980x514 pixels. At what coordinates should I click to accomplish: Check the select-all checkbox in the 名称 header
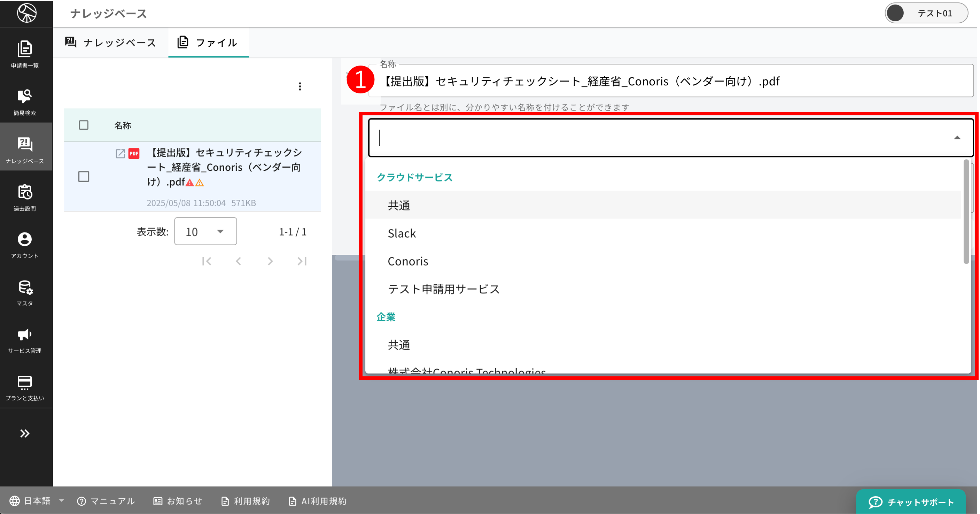click(x=83, y=125)
